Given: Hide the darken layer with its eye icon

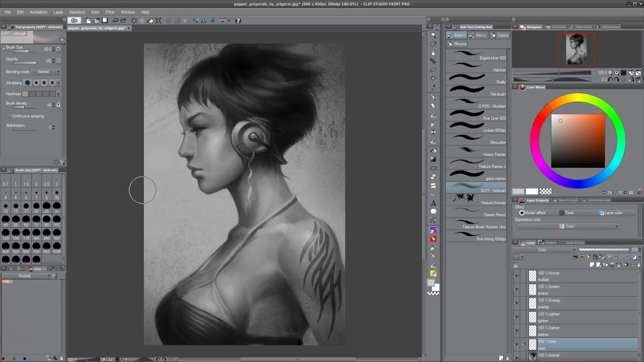Looking at the screenshot, I should (516, 330).
